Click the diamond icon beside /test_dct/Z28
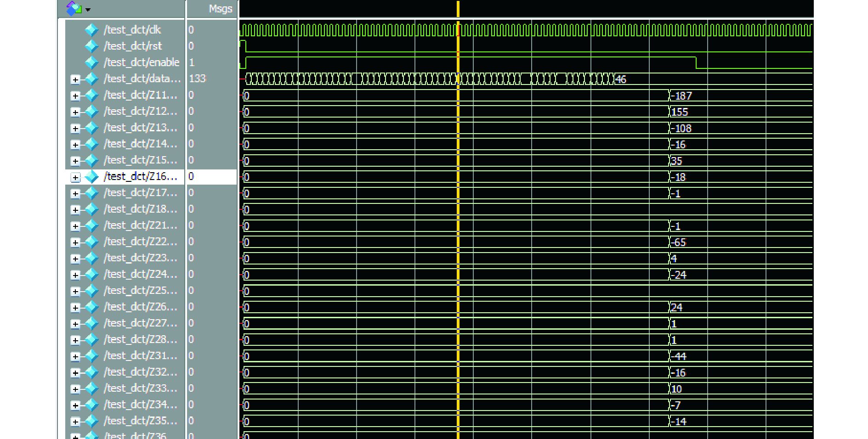Image resolution: width=868 pixels, height=439 pixels. (91, 339)
